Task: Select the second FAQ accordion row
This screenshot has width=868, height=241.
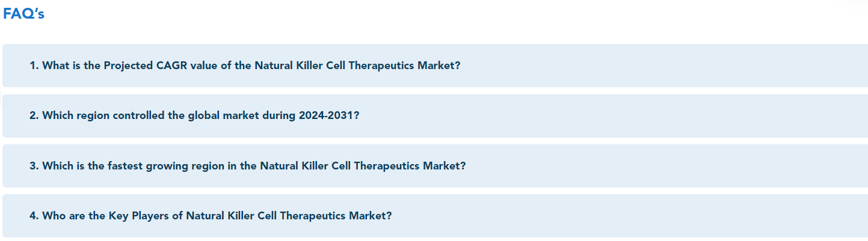Action: coord(435,115)
